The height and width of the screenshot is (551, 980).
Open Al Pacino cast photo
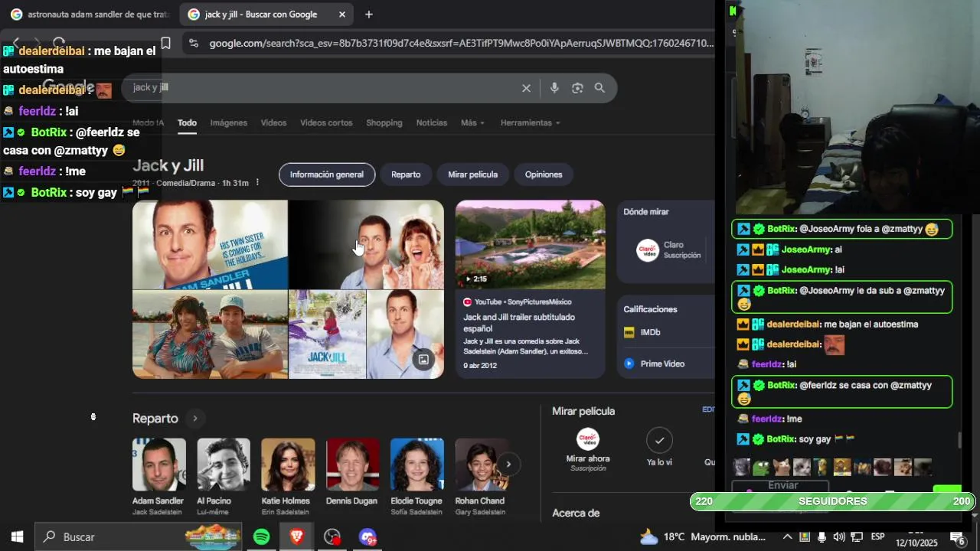[x=224, y=465]
